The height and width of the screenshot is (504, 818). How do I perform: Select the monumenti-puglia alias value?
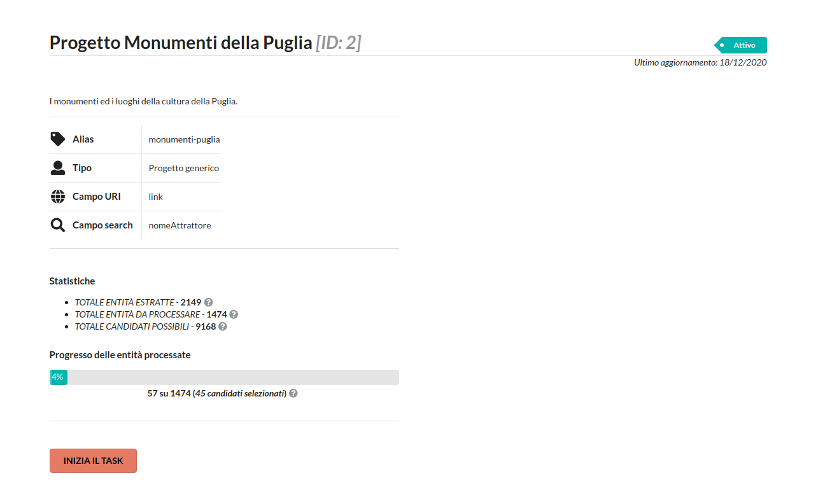click(184, 139)
